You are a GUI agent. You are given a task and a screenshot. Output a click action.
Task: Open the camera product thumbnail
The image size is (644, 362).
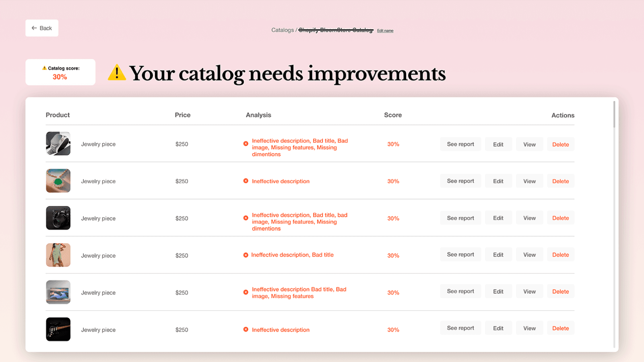pyautogui.click(x=58, y=218)
